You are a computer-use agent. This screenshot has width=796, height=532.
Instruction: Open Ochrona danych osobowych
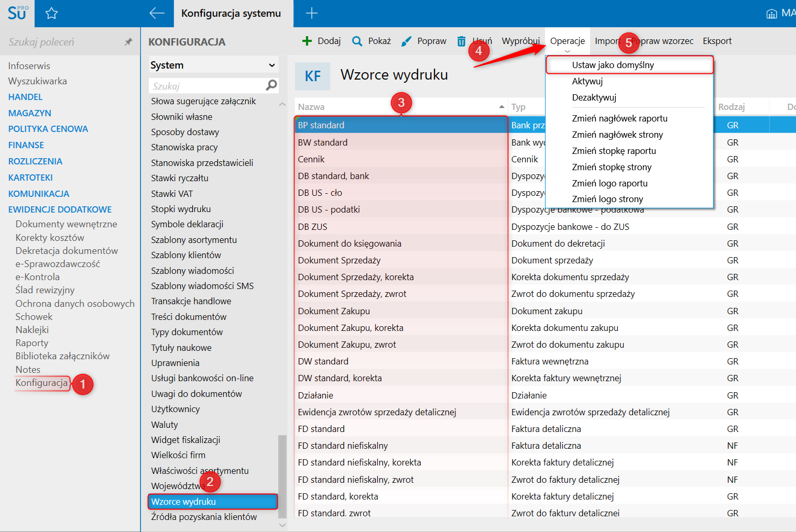coord(75,304)
